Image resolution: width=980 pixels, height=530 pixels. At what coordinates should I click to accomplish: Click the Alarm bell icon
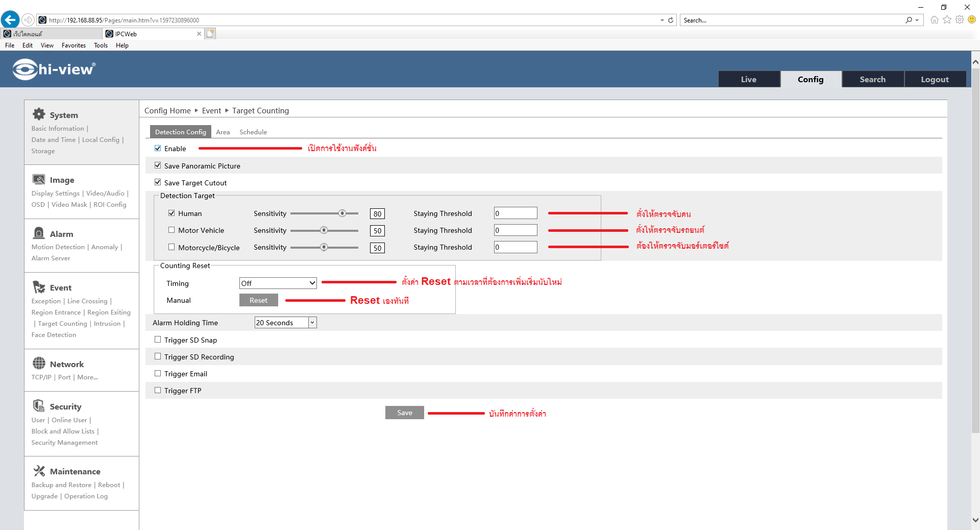pyautogui.click(x=39, y=233)
